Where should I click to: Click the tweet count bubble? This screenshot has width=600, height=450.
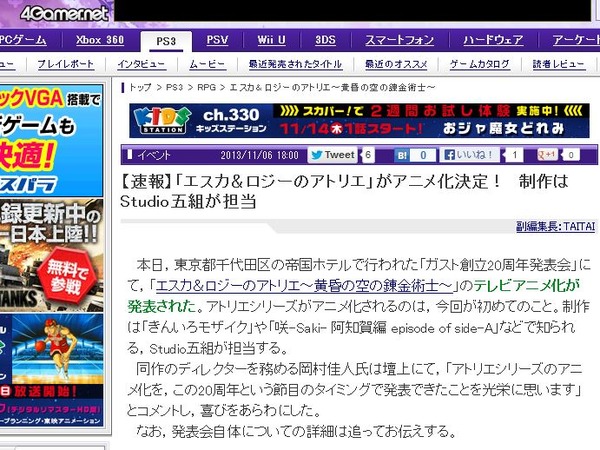(368, 155)
